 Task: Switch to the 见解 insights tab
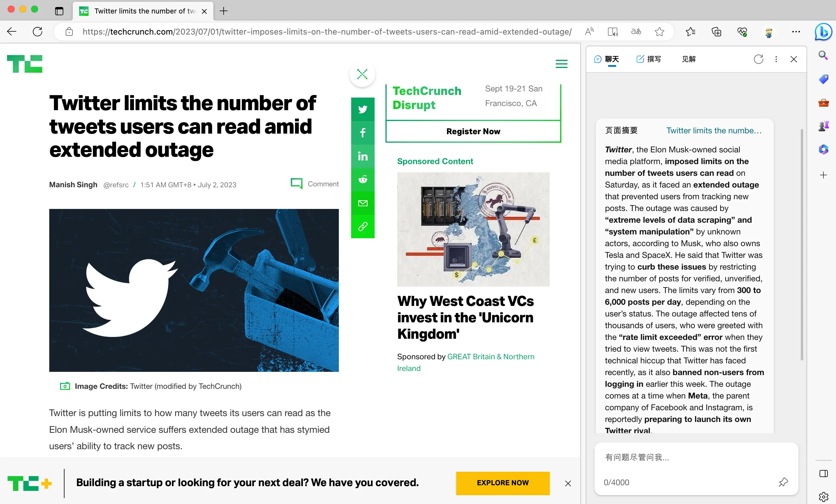(x=689, y=59)
